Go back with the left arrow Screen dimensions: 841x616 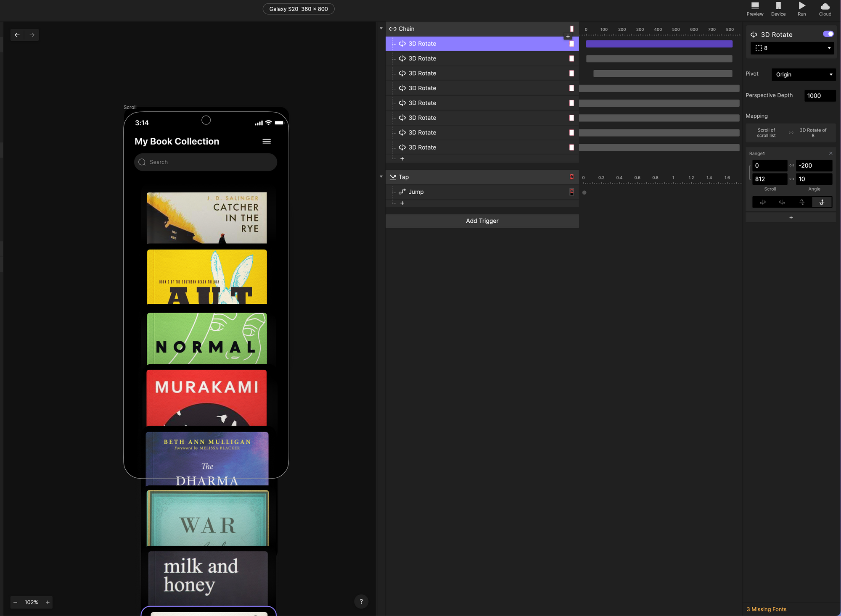(x=17, y=35)
